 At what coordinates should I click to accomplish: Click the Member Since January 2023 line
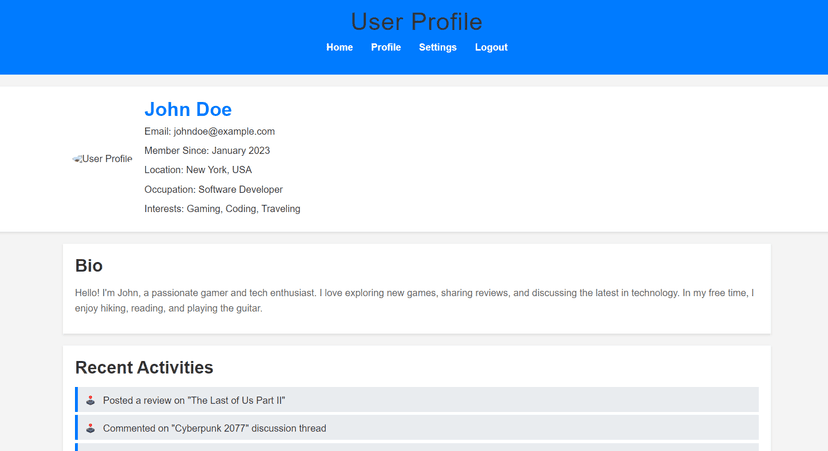[x=207, y=151]
